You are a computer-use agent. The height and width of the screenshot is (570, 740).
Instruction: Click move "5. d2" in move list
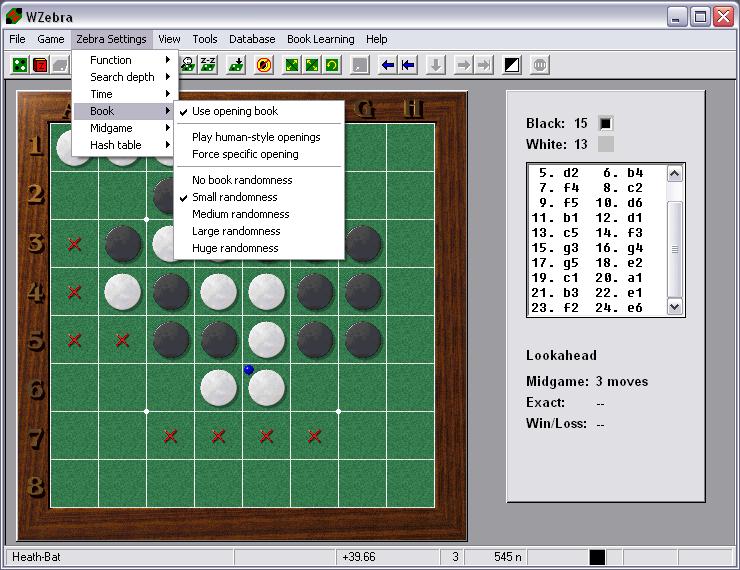coord(559,173)
